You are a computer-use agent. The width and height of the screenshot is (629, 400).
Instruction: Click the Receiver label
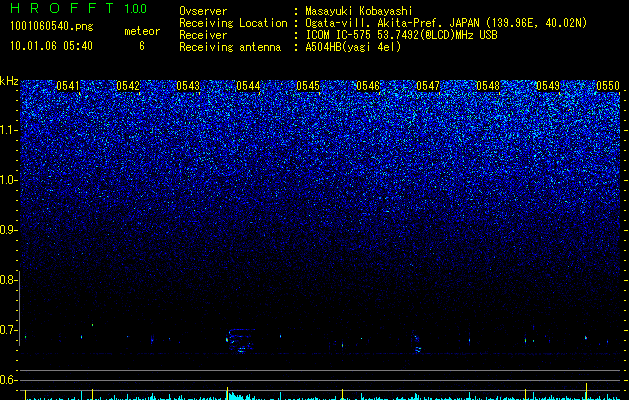click(203, 35)
